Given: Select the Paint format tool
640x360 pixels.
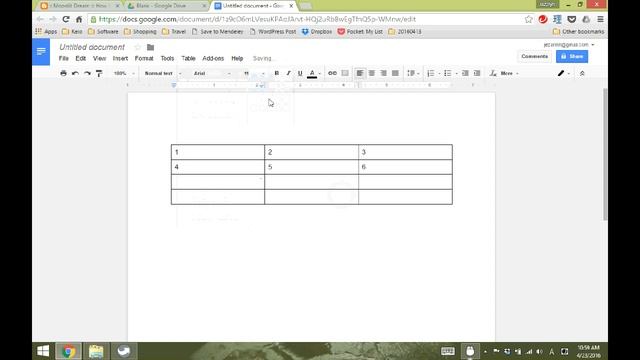Looking at the screenshot, I should 99,73.
